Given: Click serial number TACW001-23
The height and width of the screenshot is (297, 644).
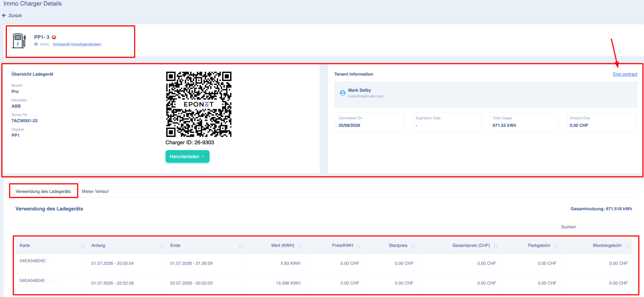Looking at the screenshot, I should (25, 121).
